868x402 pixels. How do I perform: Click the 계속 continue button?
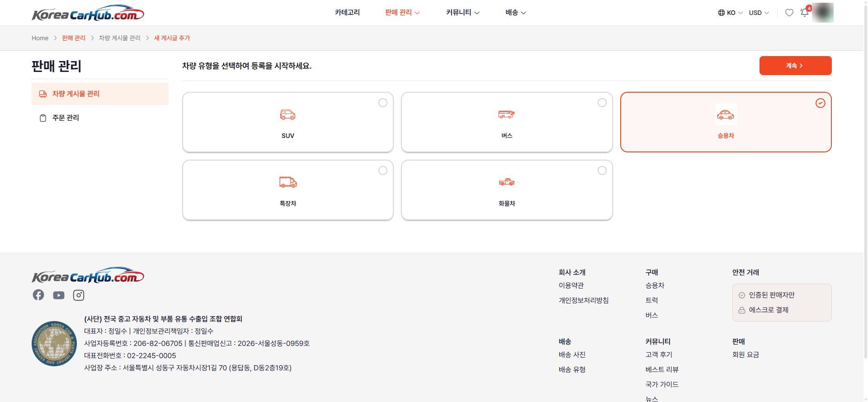pos(795,66)
